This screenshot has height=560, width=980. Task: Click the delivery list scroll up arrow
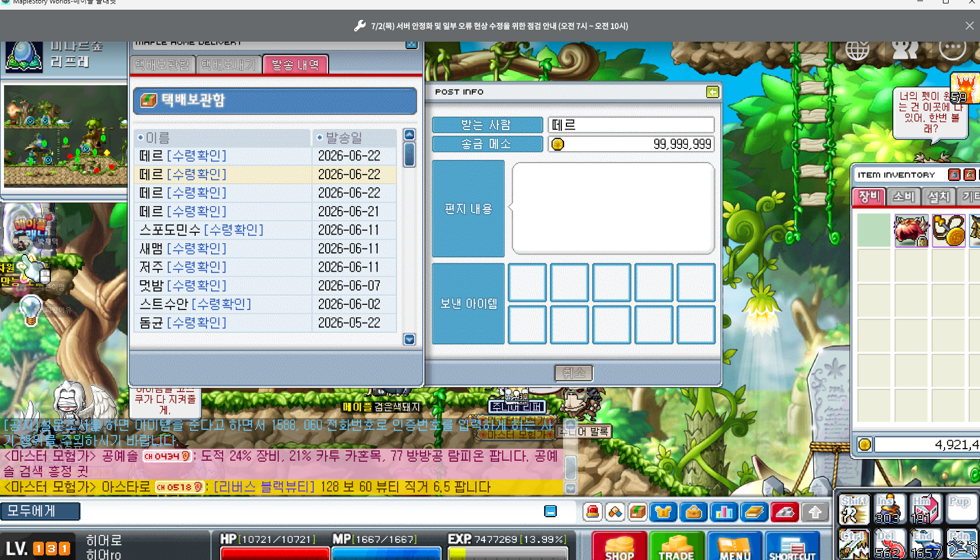(410, 135)
